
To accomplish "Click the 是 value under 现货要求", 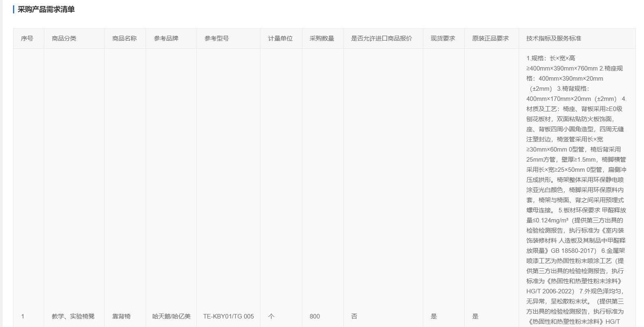I will click(x=434, y=316).
